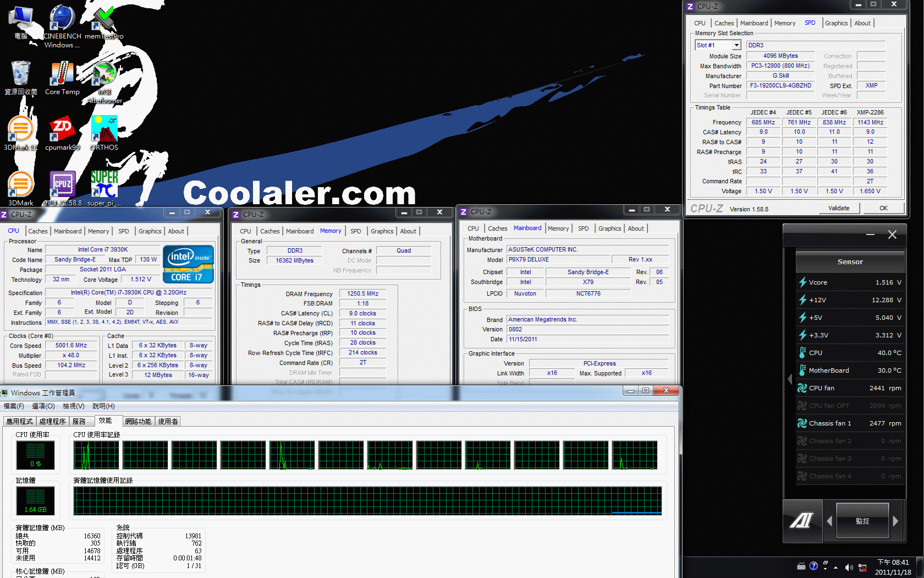Select the P9X79 DELUXE model field
Screen dimensions: 924x578
[558, 260]
